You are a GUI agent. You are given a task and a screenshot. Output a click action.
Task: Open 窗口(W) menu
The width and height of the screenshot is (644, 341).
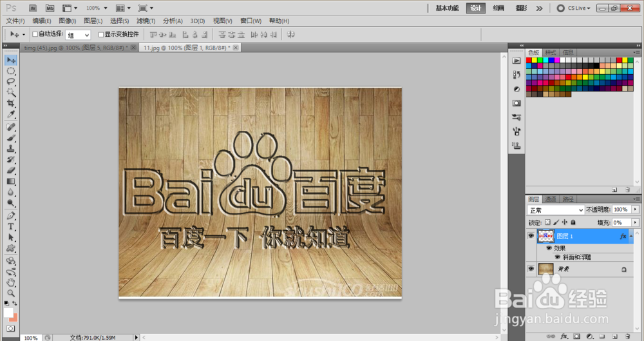[x=251, y=21]
